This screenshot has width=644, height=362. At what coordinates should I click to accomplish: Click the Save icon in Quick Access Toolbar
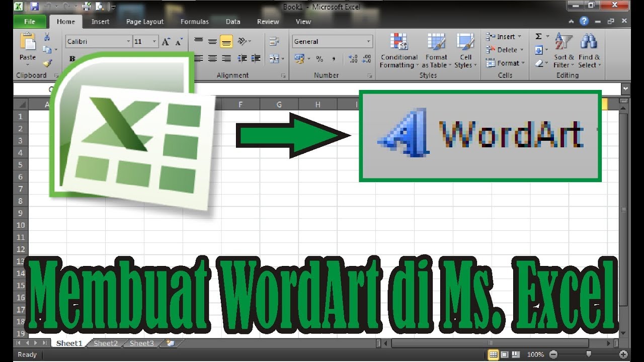click(x=34, y=7)
